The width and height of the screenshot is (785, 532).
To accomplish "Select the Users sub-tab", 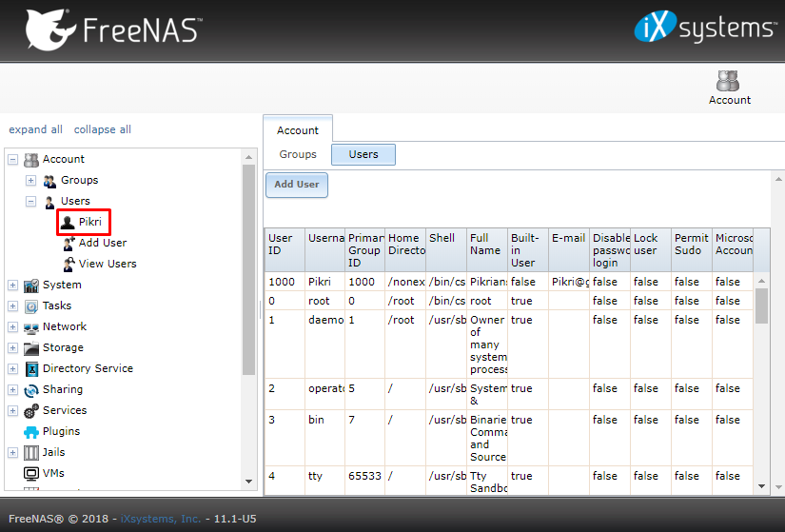I will point(363,154).
